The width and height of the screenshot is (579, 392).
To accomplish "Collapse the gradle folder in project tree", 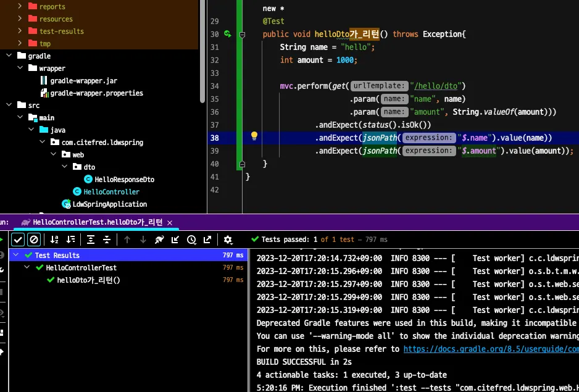I will 9,56.
